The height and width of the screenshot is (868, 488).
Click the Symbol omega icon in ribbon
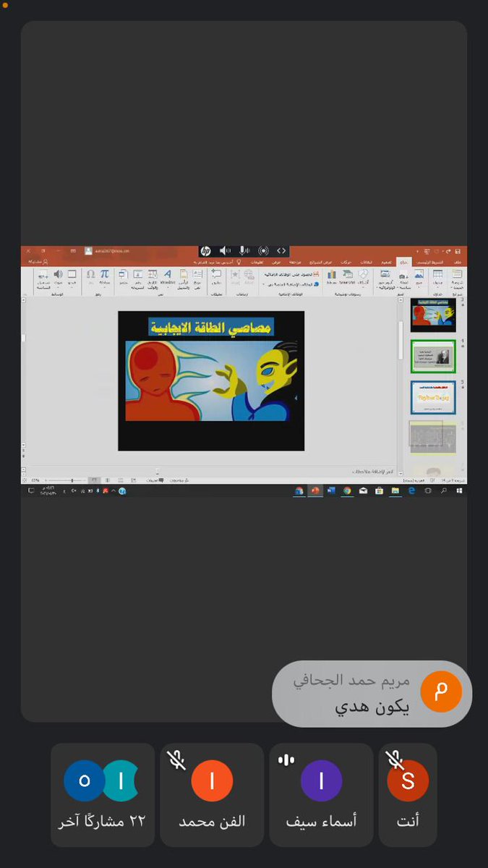pos(90,274)
